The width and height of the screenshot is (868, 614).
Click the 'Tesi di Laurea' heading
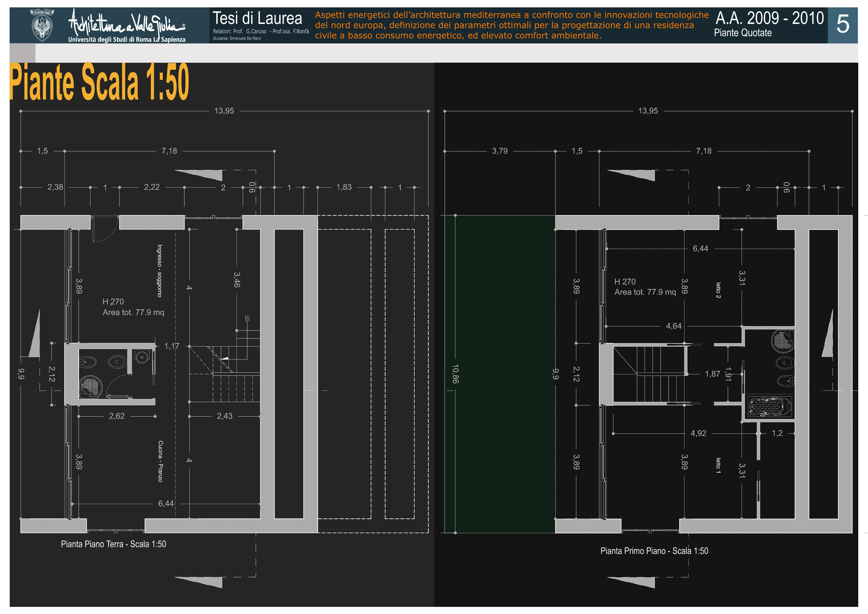coord(257,18)
